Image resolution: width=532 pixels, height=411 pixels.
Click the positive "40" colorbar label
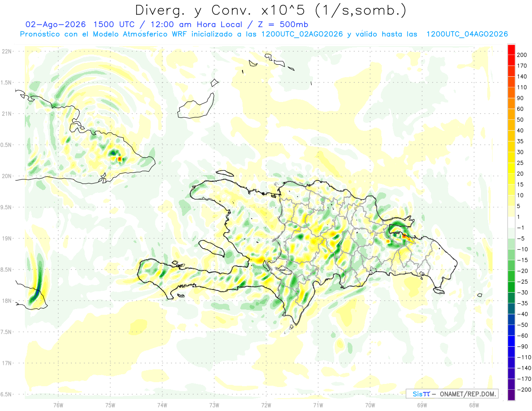click(x=520, y=131)
